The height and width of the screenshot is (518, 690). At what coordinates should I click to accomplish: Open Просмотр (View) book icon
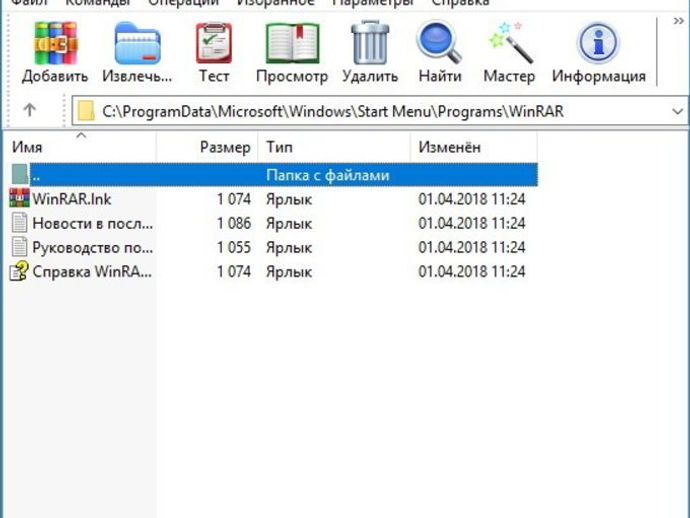(x=292, y=43)
